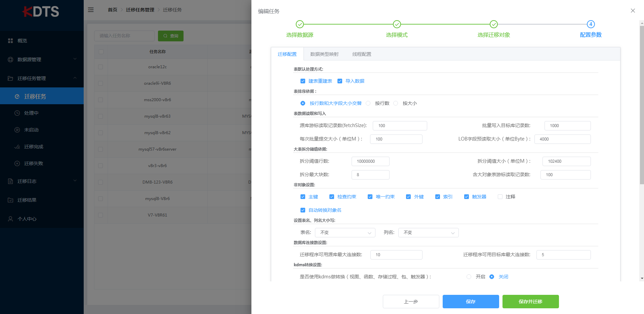Focus the 拆分阈值行数 input
The image size is (644, 314).
pos(370,161)
